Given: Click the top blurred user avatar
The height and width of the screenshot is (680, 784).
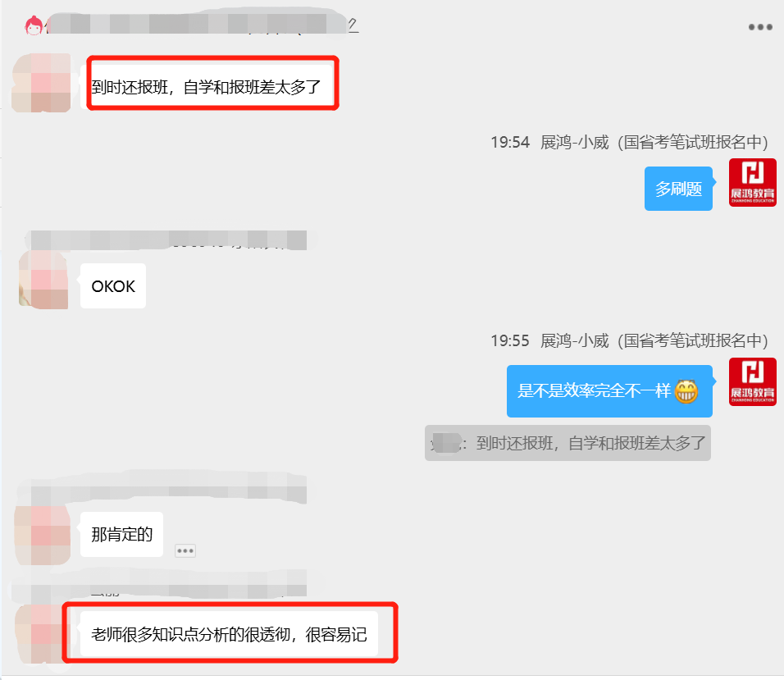Looking at the screenshot, I should coord(42,83).
